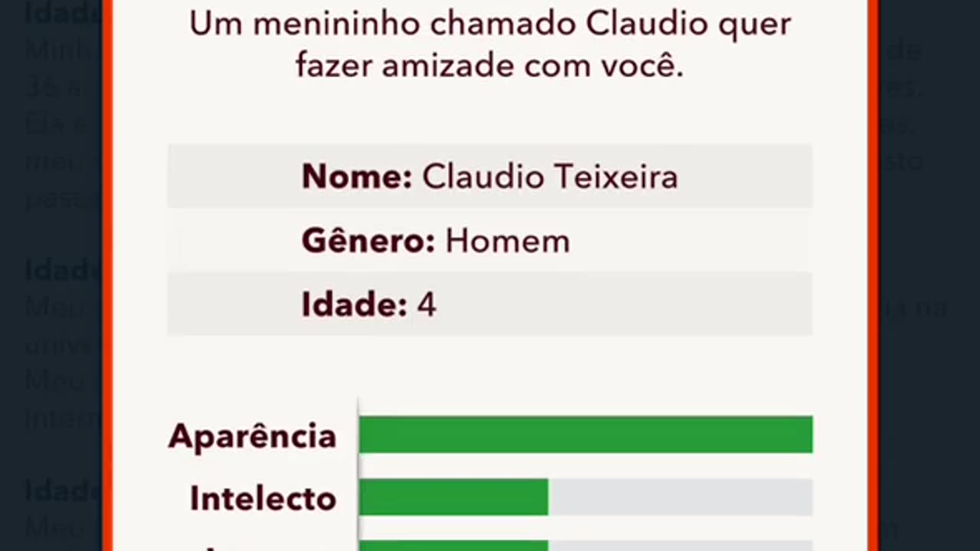
Task: Click the bold Idade: label in popup
Action: 354,305
